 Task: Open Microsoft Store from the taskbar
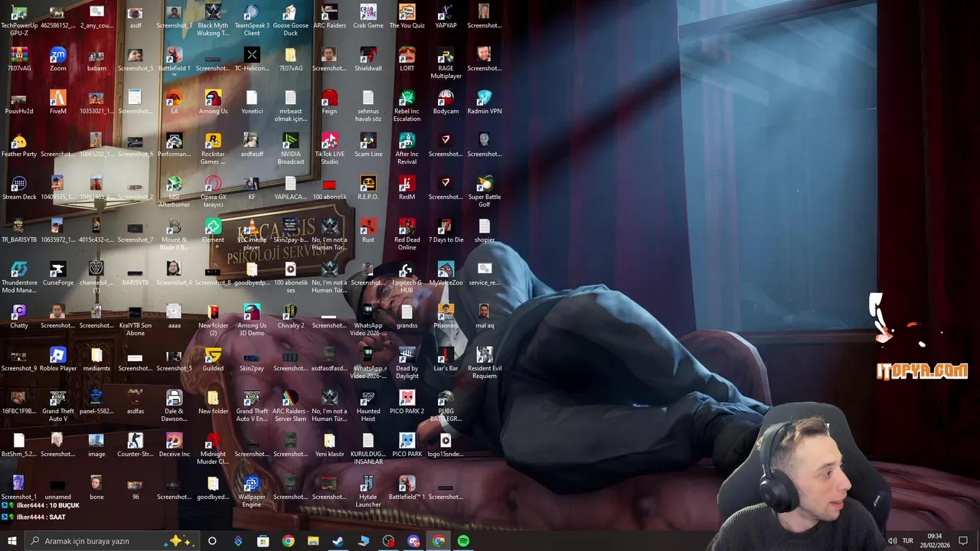coord(263,541)
